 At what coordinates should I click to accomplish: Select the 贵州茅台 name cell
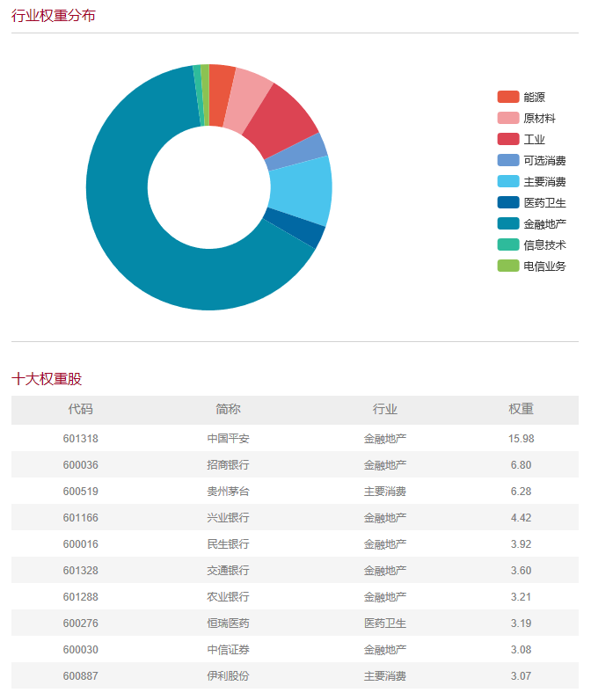228,491
